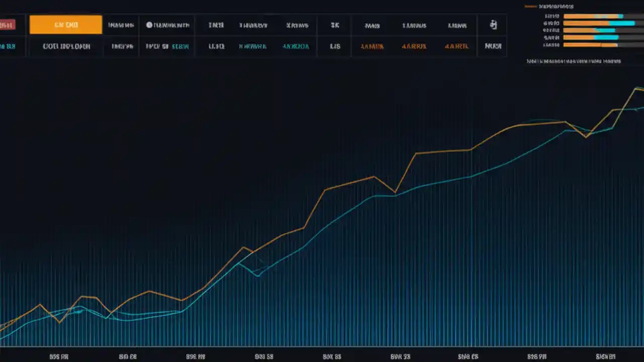Toggle the orange highlighted value in the bottom toolbar row
Viewport: 644px width, 362px height.
372,46
